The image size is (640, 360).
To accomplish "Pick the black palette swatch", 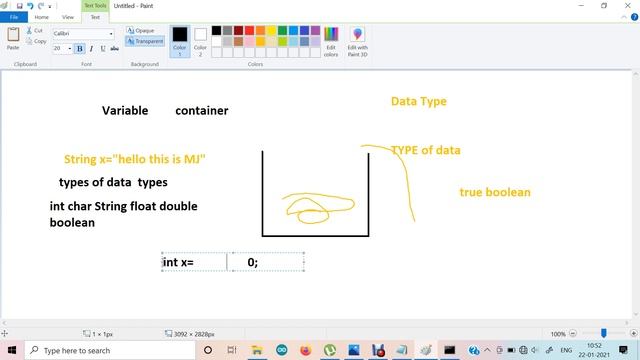I will click(x=216, y=30).
